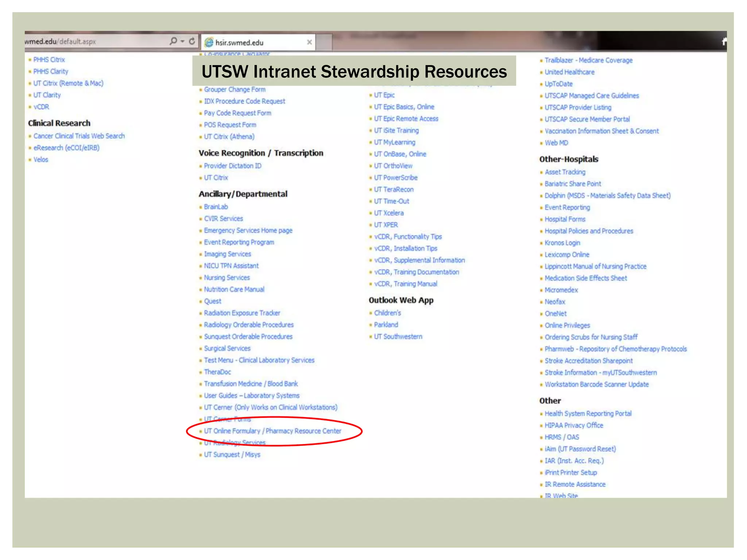Screen dimensions: 747x560
Task: Open Children's Outlook Web App link
Action: (387, 313)
